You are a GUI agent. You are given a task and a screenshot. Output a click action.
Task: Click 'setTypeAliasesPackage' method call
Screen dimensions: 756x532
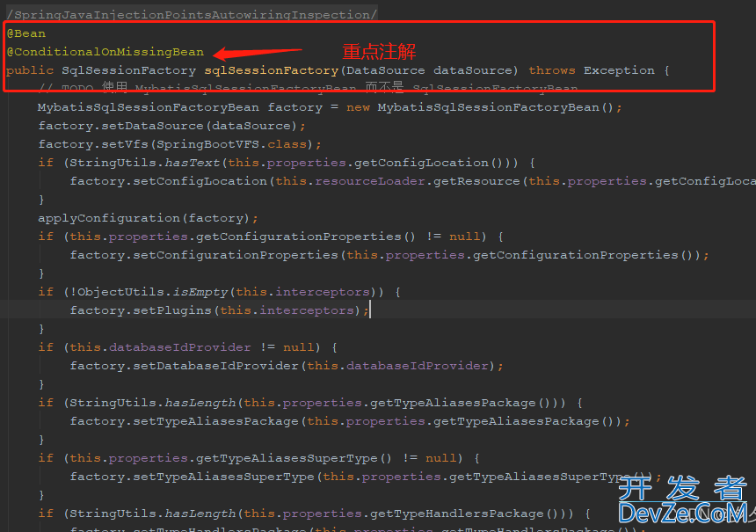216,421
